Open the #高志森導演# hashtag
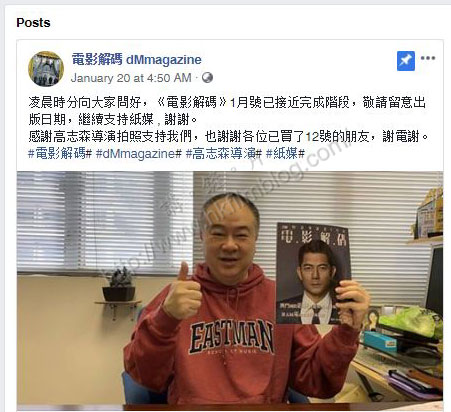This screenshot has height=412, width=451. click(x=224, y=153)
